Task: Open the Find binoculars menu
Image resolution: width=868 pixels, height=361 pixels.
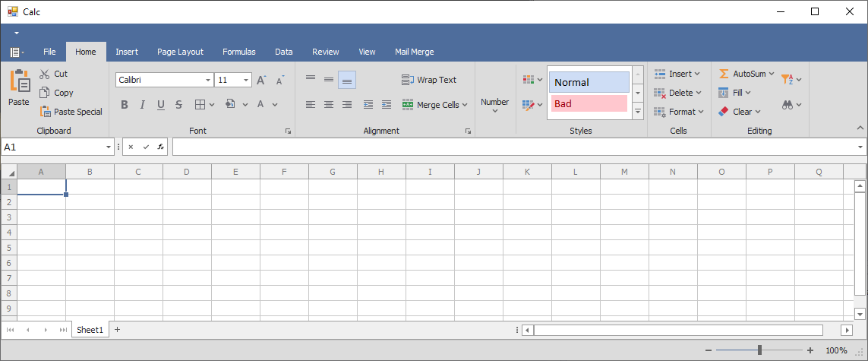Action: [791, 105]
